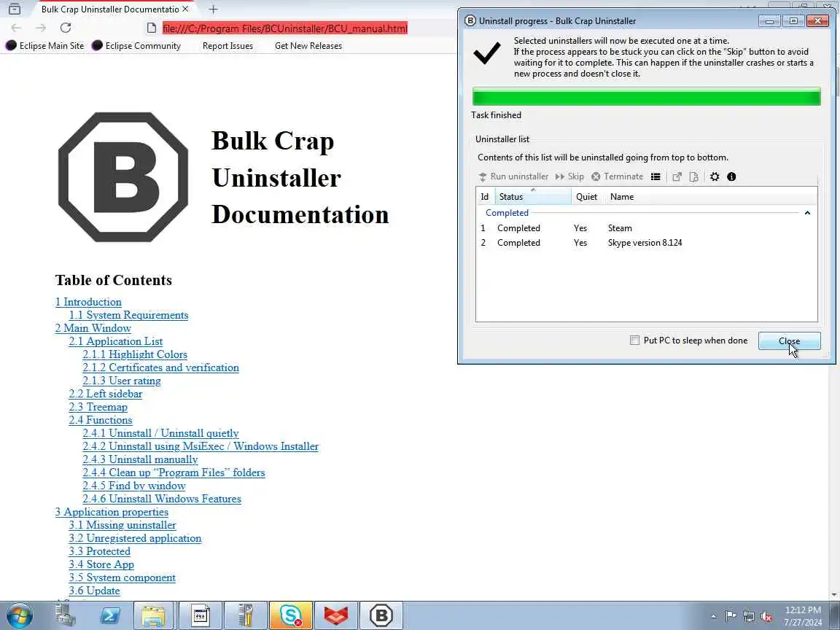
Task: Sort list by the Status column header
Action: (533, 197)
